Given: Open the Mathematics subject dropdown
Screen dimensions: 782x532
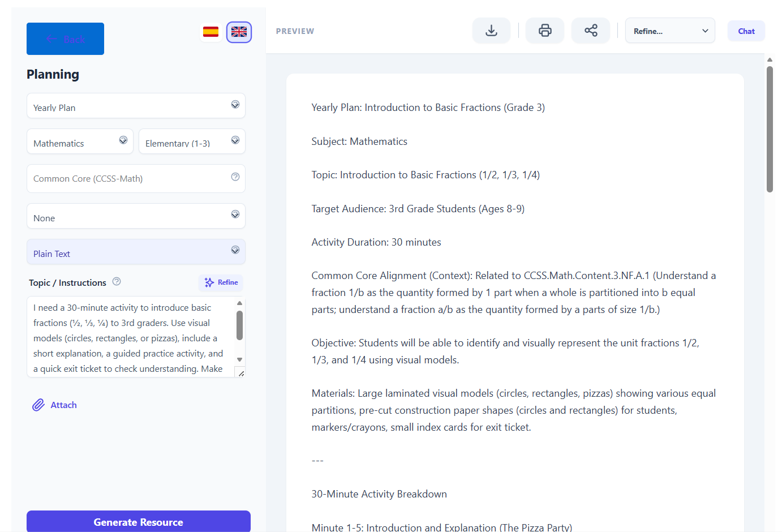Looking at the screenshot, I should 80,141.
